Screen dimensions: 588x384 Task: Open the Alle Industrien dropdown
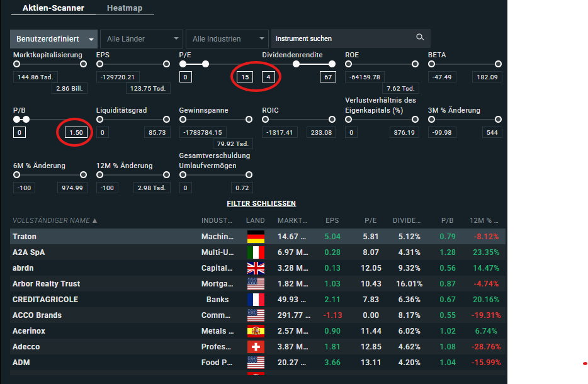227,38
